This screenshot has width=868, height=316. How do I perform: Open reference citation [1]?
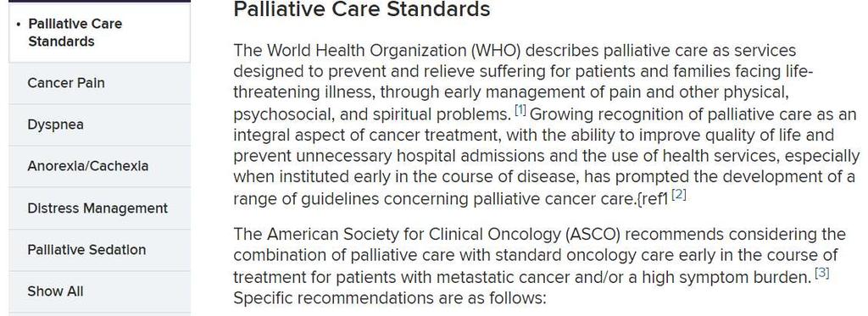(x=520, y=110)
